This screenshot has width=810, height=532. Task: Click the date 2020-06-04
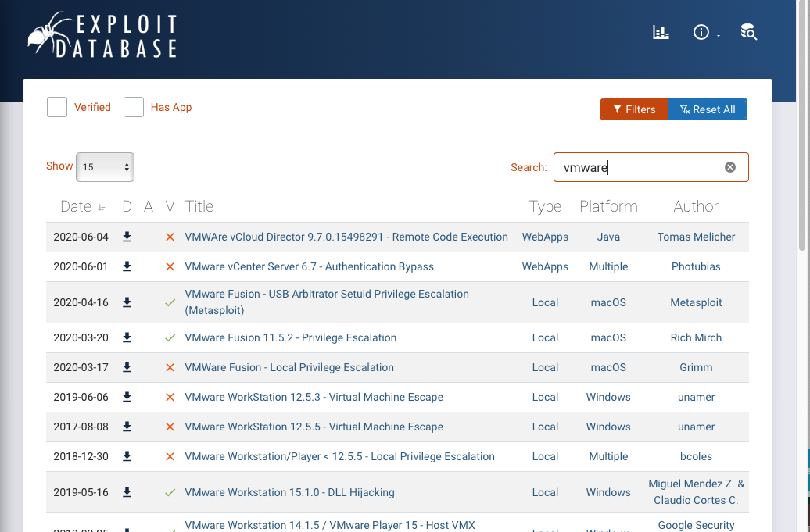click(x=81, y=237)
